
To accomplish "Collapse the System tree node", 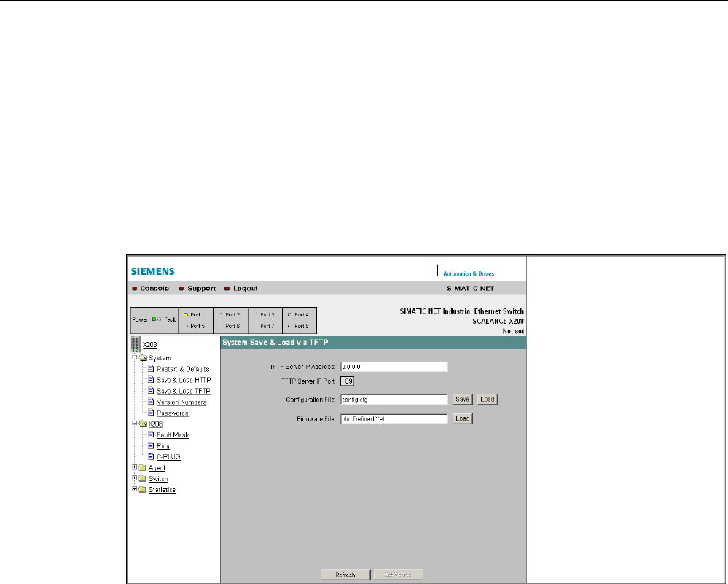I will click(135, 358).
